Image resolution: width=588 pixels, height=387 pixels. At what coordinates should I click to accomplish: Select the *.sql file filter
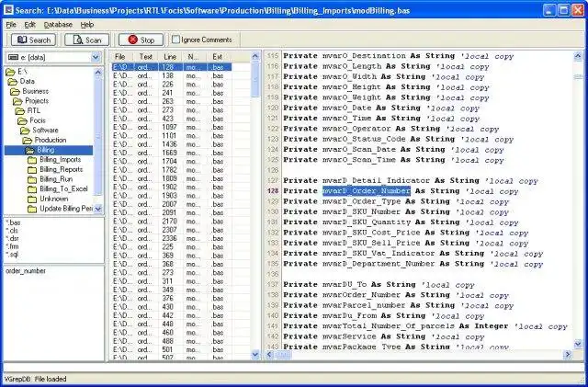(x=12, y=254)
